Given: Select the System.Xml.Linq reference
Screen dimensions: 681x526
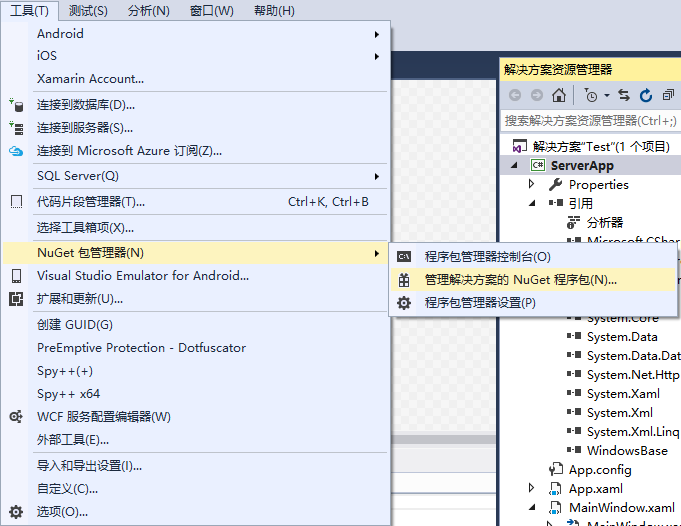Looking at the screenshot, I should click(x=633, y=432).
